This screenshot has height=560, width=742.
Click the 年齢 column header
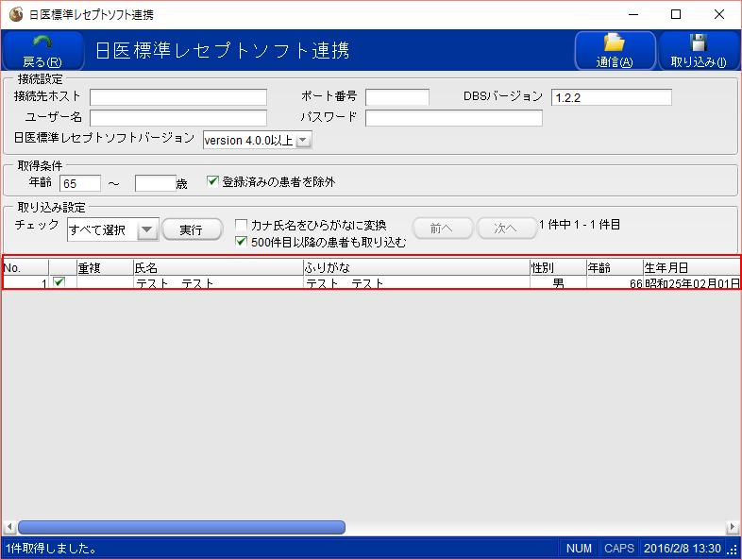click(x=615, y=268)
